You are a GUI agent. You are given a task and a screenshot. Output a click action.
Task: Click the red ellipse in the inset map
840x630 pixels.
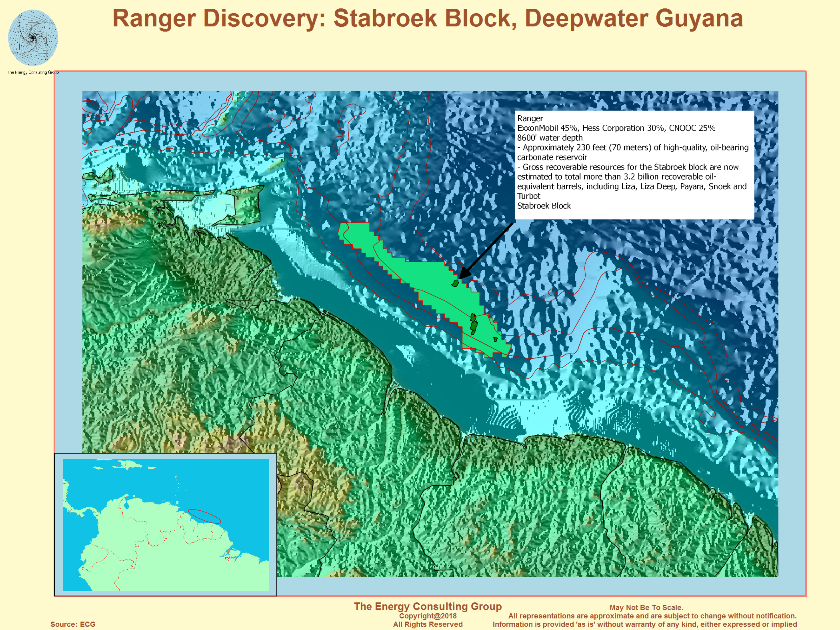click(204, 516)
